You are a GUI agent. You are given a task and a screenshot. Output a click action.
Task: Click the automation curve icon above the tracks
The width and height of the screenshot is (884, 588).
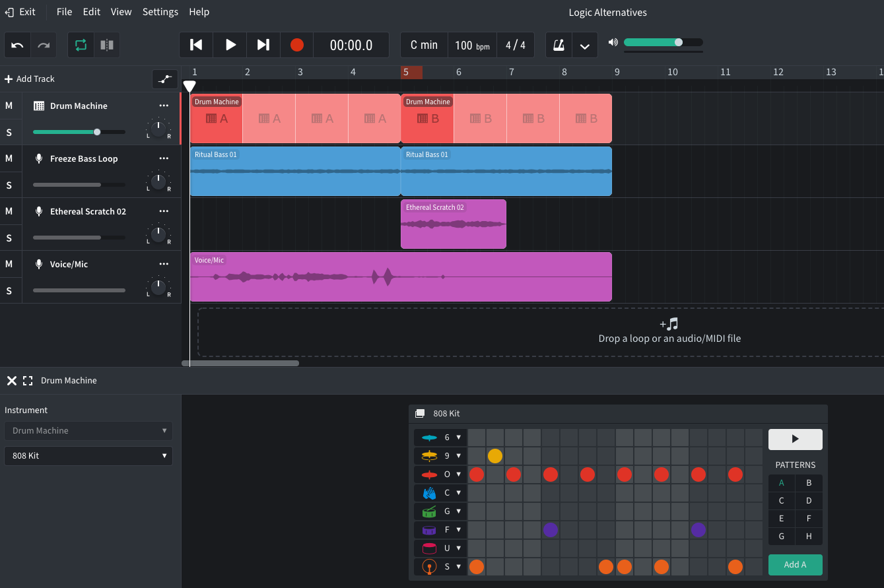164,79
